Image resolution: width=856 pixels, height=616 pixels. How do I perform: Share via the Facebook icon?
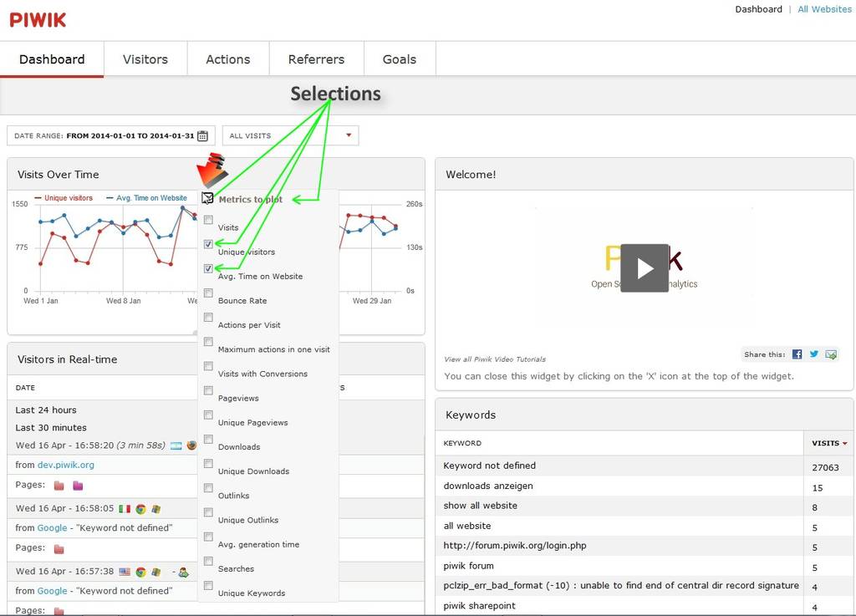point(797,354)
